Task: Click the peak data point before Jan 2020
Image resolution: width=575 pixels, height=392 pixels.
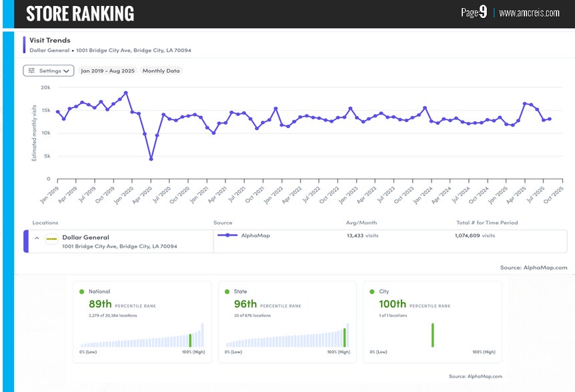Action: (126, 93)
